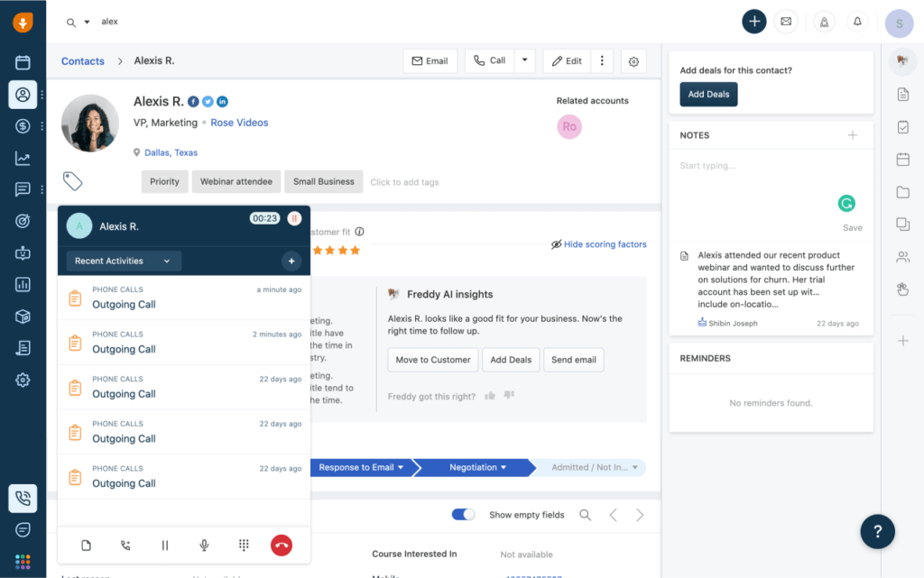Open the Call button dropdown arrow
This screenshot has width=924, height=578.
pos(524,60)
